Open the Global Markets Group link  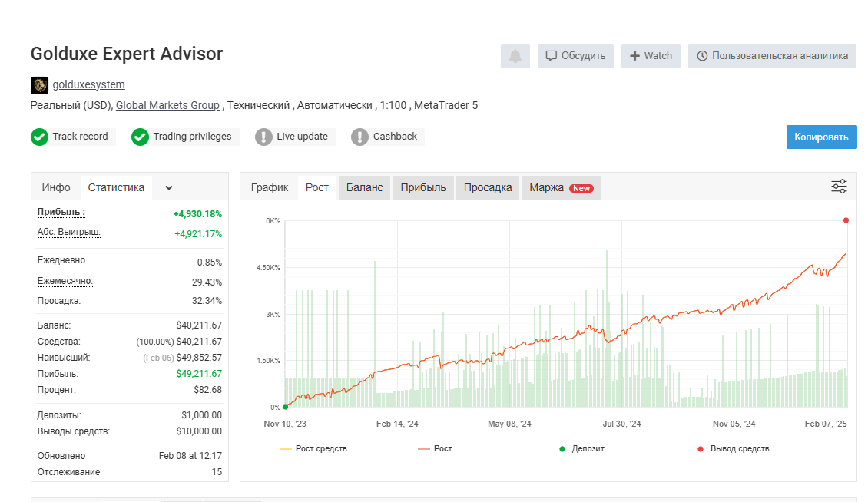point(167,105)
